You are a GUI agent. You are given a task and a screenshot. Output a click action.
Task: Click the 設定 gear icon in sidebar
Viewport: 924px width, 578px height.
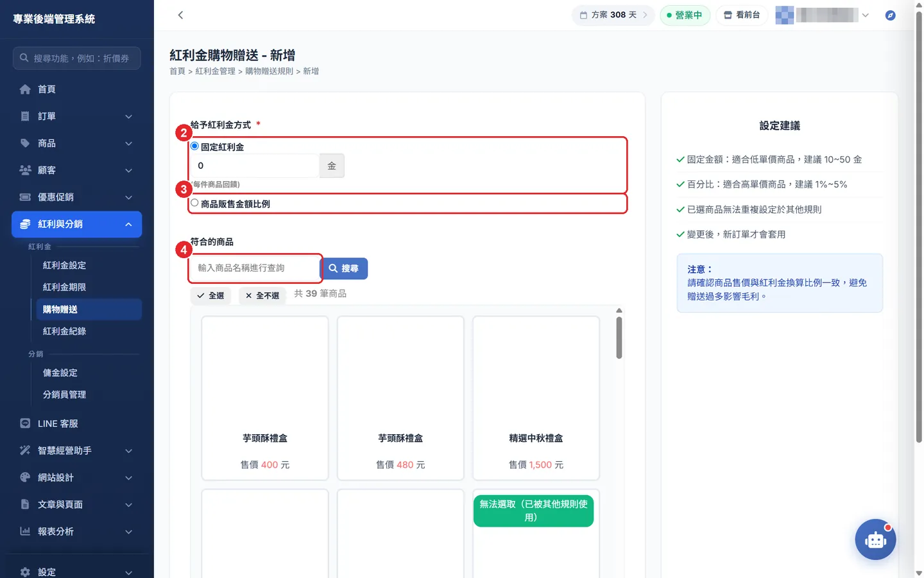click(x=25, y=572)
